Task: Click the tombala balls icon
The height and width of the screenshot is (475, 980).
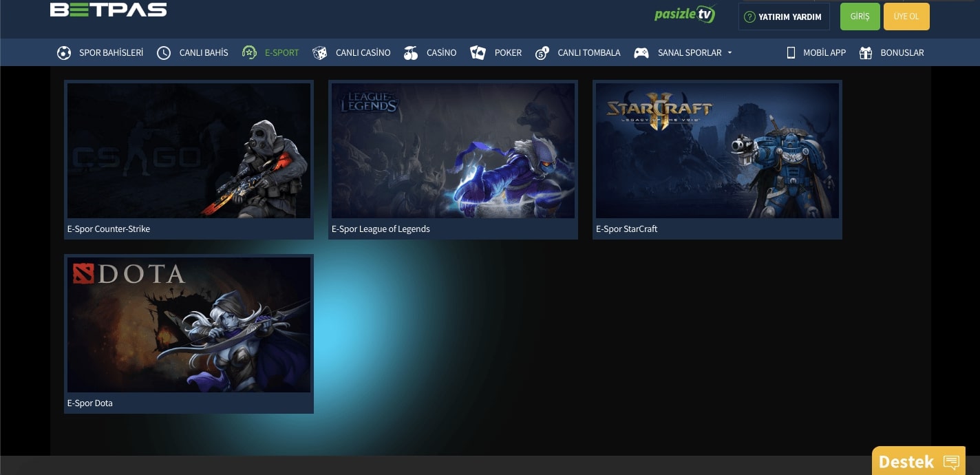Action: [542, 53]
